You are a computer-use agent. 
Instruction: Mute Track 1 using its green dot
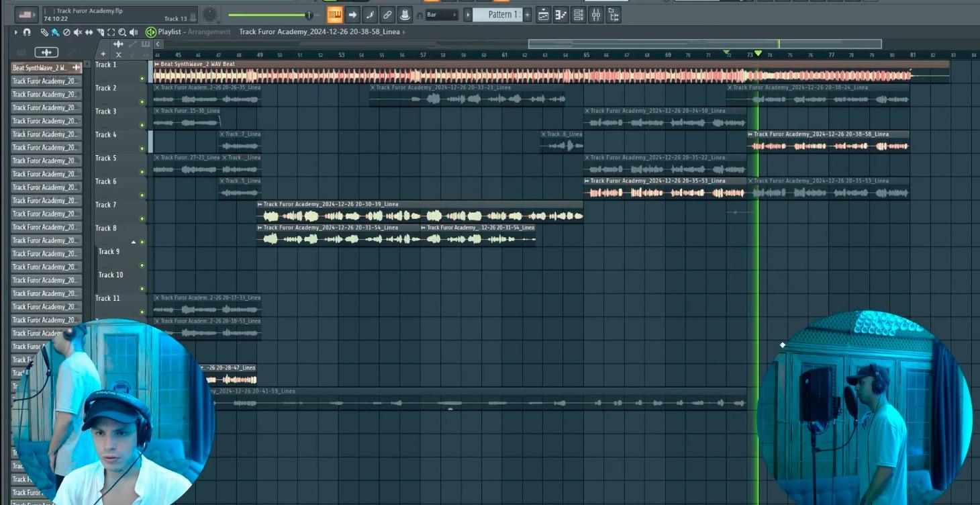click(x=142, y=79)
